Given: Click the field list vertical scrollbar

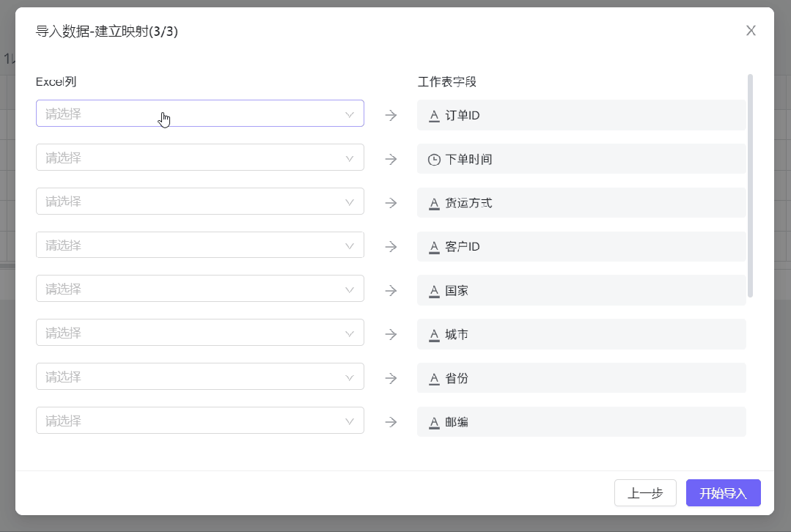Looking at the screenshot, I should pos(750,185).
